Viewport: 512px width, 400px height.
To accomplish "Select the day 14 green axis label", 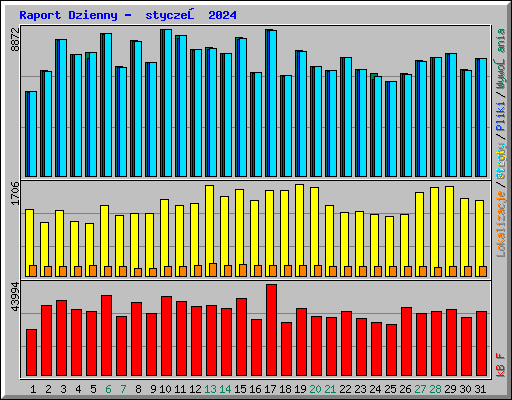I will (x=226, y=389).
